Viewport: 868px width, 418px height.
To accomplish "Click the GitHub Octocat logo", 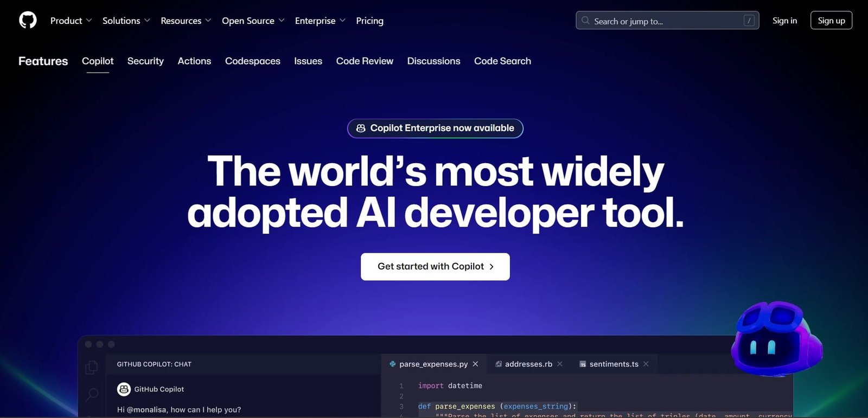I will (x=28, y=21).
